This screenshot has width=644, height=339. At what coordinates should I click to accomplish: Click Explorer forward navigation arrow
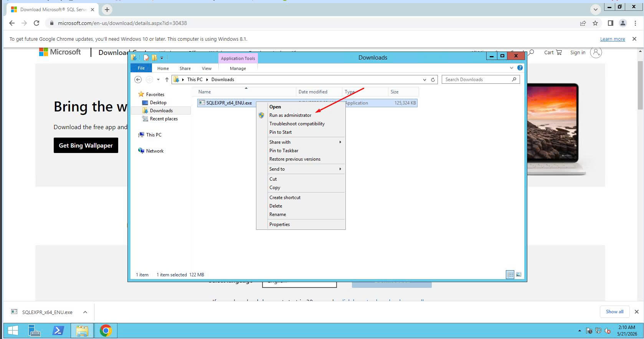(x=149, y=80)
